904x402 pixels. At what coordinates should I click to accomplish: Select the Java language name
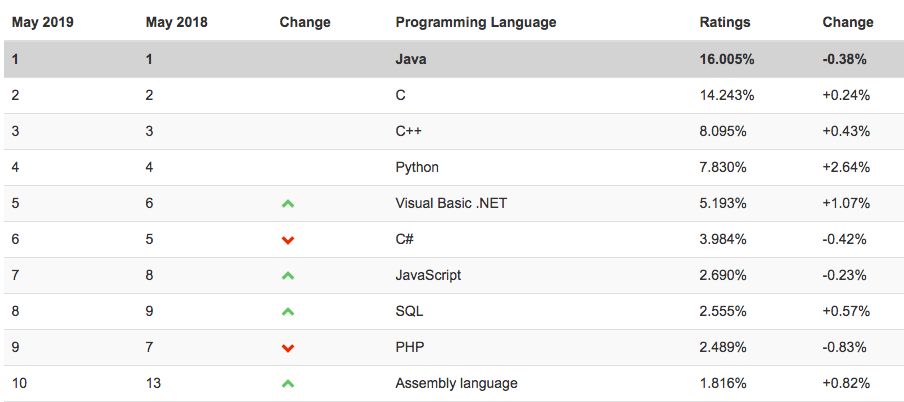(x=411, y=59)
